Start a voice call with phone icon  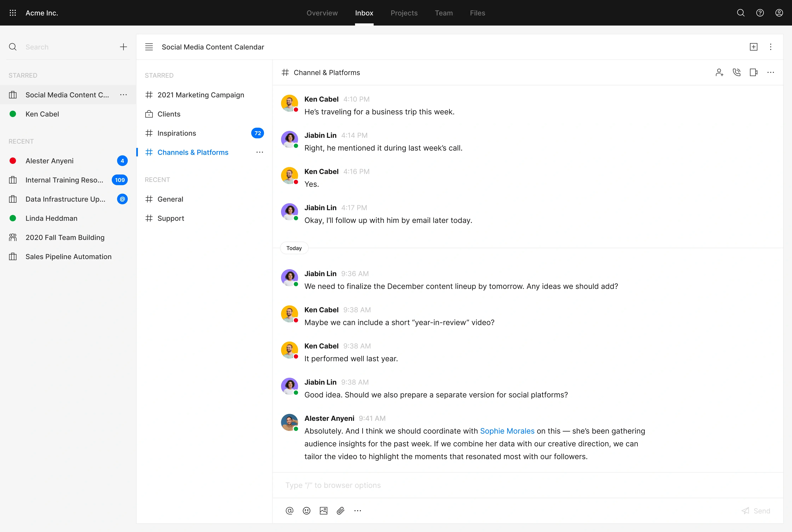point(736,72)
